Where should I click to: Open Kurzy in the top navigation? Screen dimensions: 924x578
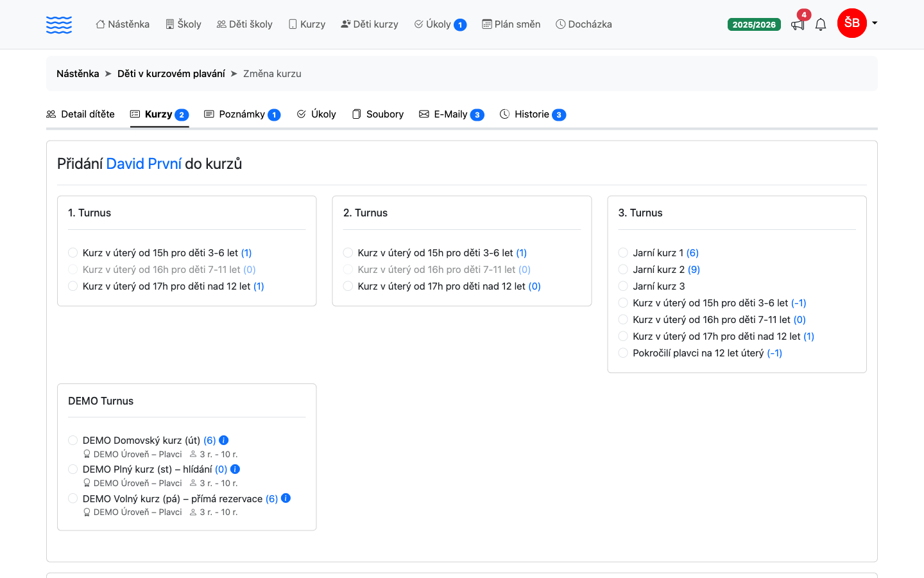point(307,24)
